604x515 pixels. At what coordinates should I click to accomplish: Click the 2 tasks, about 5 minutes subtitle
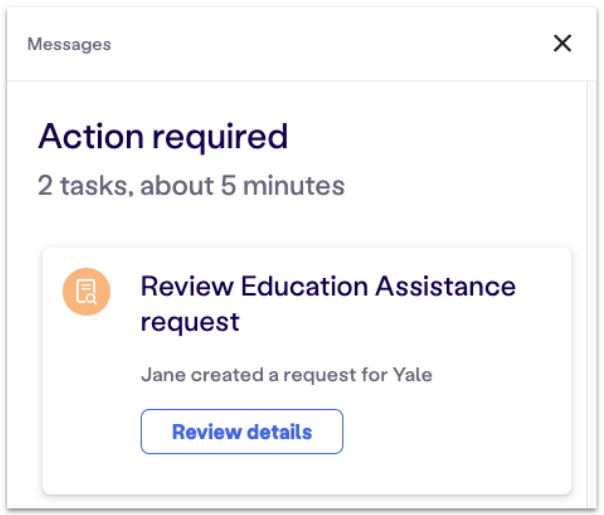(x=191, y=186)
